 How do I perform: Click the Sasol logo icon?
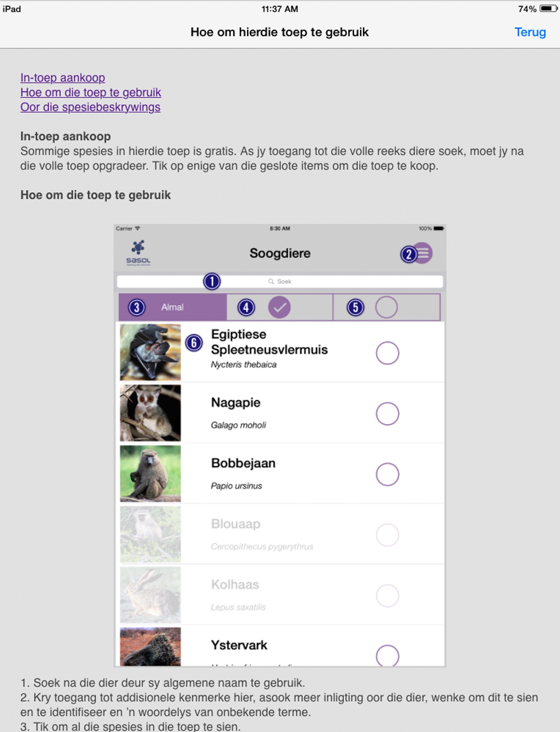point(138,253)
